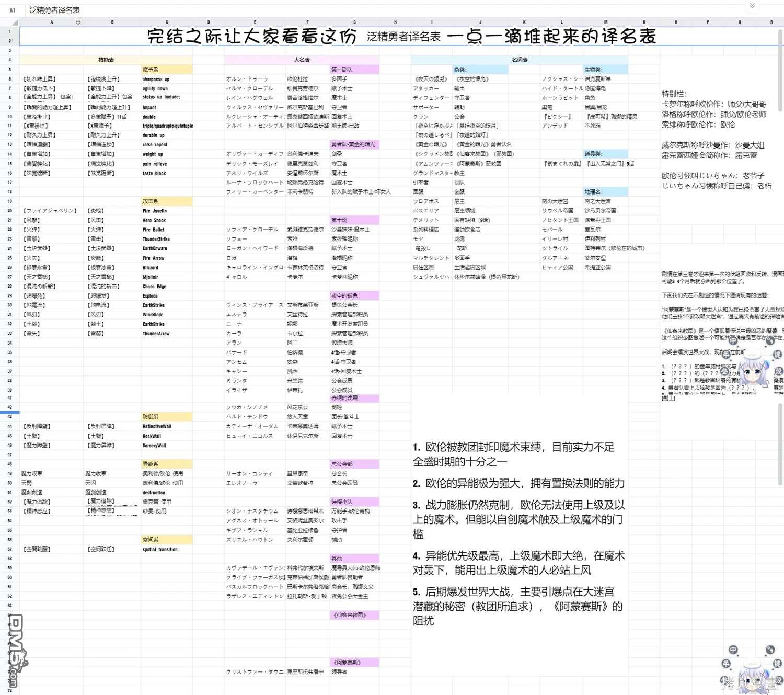This screenshot has height=695, width=784.
Task: Select column O header
Action: (x=676, y=22)
